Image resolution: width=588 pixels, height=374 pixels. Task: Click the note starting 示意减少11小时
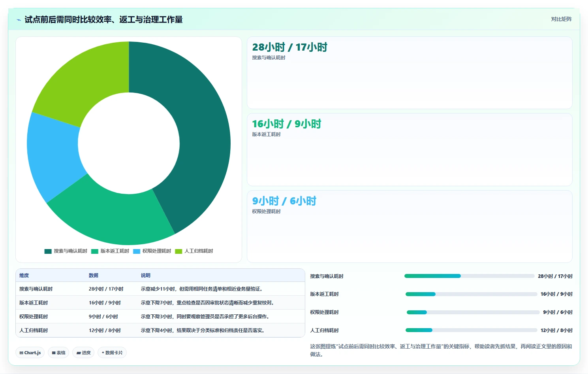(x=203, y=289)
